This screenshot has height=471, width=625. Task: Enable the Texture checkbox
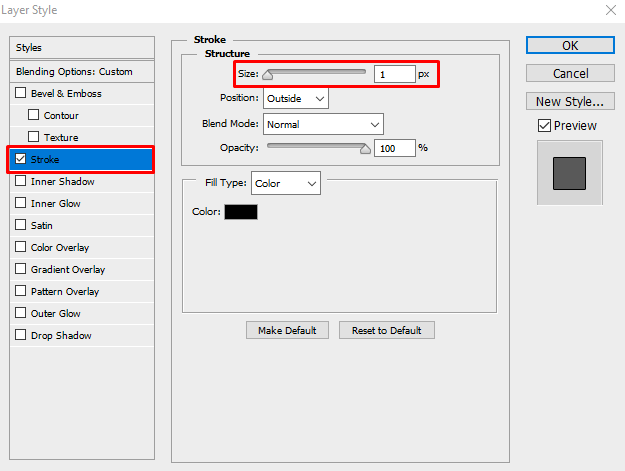tap(33, 137)
